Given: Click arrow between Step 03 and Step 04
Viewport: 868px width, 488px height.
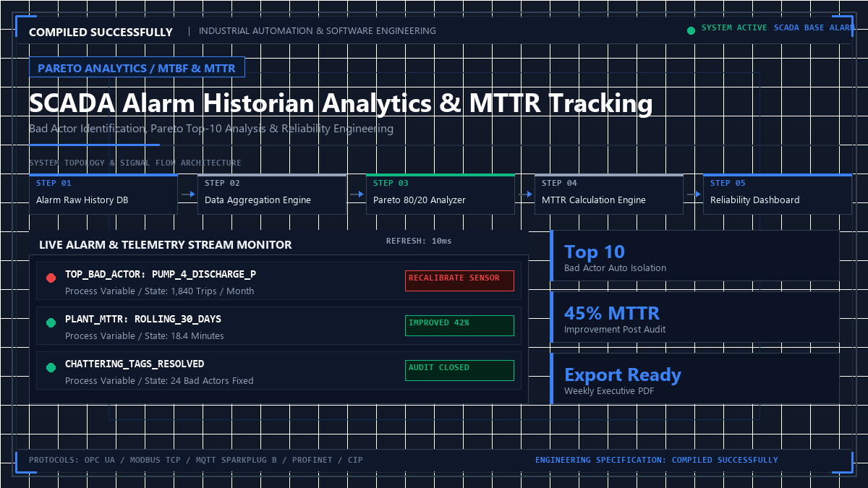Looking at the screenshot, I should (x=525, y=194).
